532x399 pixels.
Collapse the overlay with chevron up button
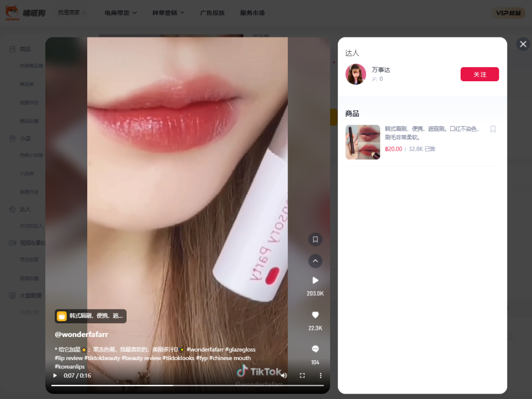[x=315, y=261]
